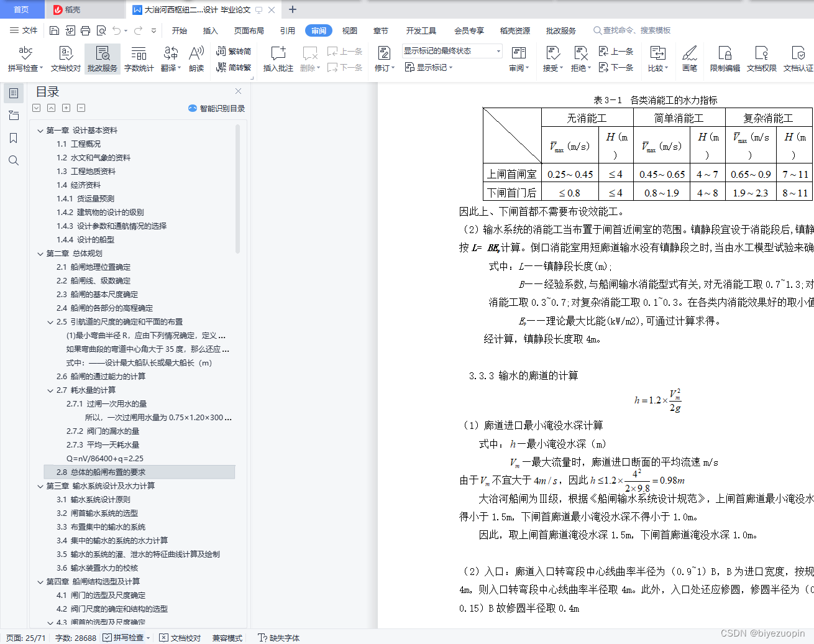Image resolution: width=814 pixels, height=644 pixels.
Task: Click the outline panel vertical scrollbar
Action: (x=237, y=189)
